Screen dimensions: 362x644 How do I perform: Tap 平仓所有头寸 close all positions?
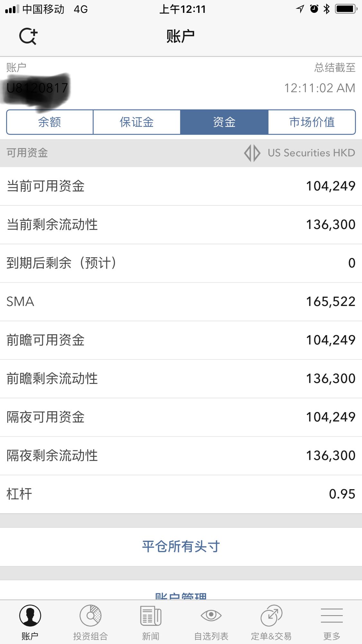[181, 546]
